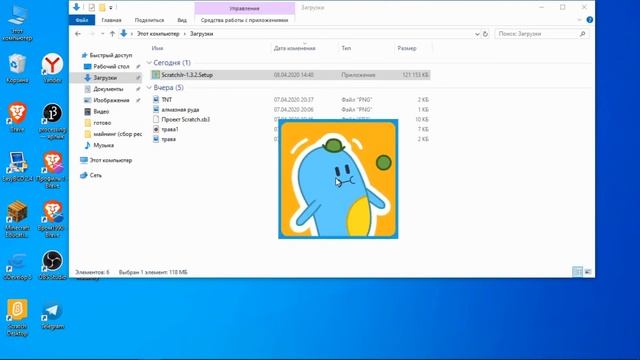Expand the ribbon with the chevron

coord(579,20)
